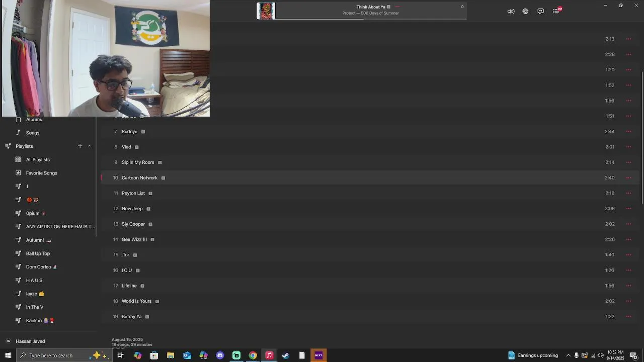The width and height of the screenshot is (644, 362).
Task: Open more options for the 2:28 track
Action: click(628, 54)
